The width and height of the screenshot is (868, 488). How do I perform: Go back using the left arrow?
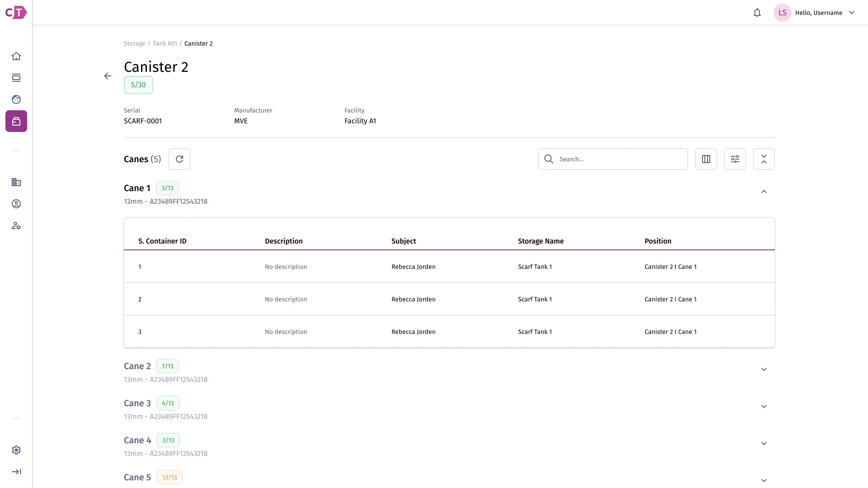point(108,76)
